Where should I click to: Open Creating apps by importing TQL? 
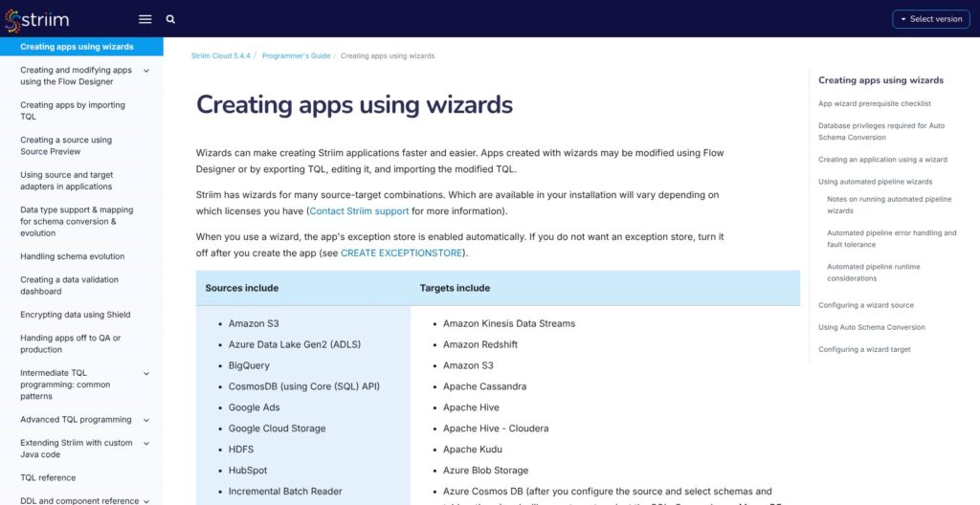pos(73,111)
